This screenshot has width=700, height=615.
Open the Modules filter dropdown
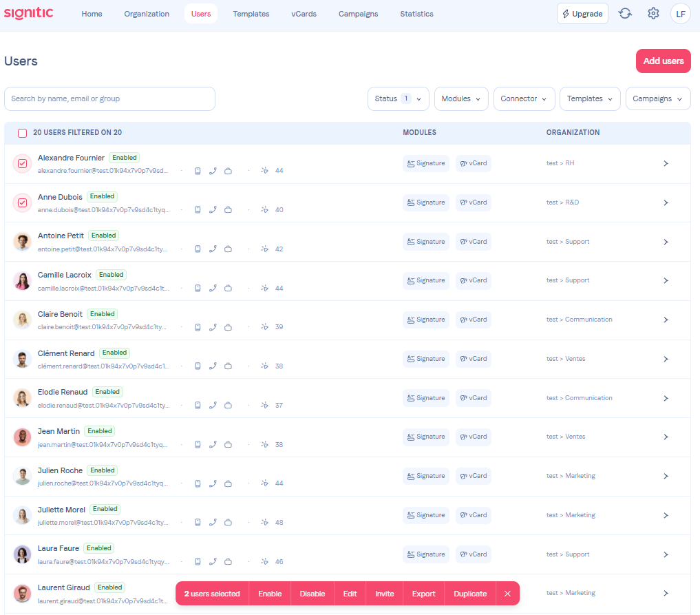(461, 98)
